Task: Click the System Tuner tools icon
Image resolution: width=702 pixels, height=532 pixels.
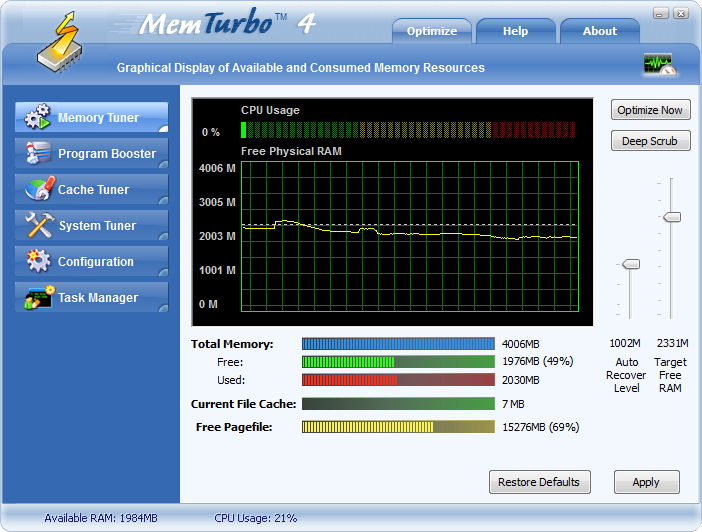Action: pyautogui.click(x=39, y=224)
